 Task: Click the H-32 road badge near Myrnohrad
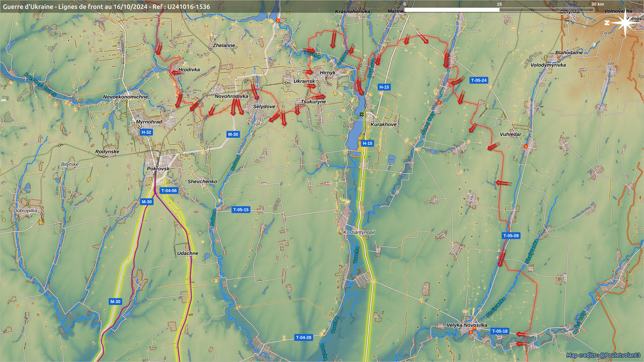[146, 132]
